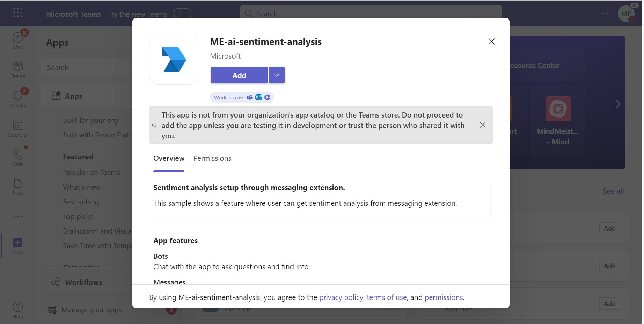Click the Microsoft 365 icon in Works across badge

[x=268, y=97]
